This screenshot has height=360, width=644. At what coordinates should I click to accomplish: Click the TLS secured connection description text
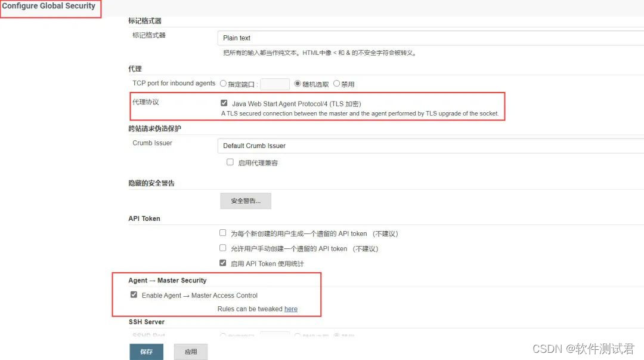pyautogui.click(x=360, y=113)
